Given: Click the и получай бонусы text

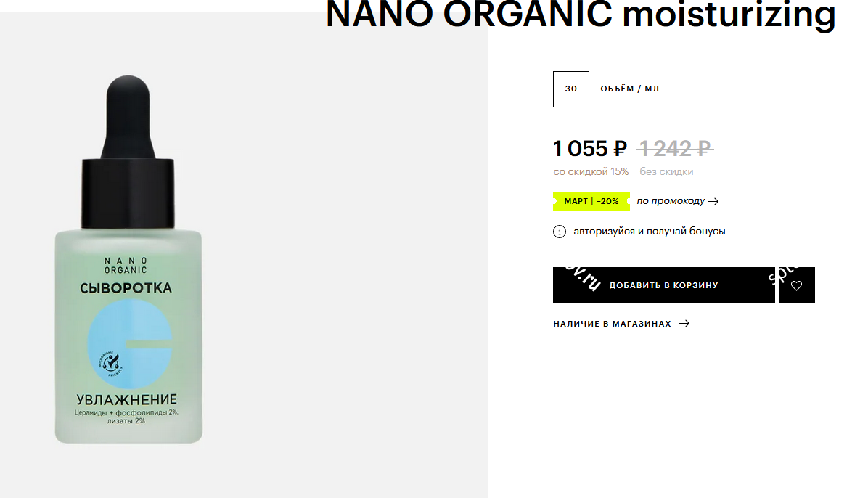Looking at the screenshot, I should [x=681, y=231].
